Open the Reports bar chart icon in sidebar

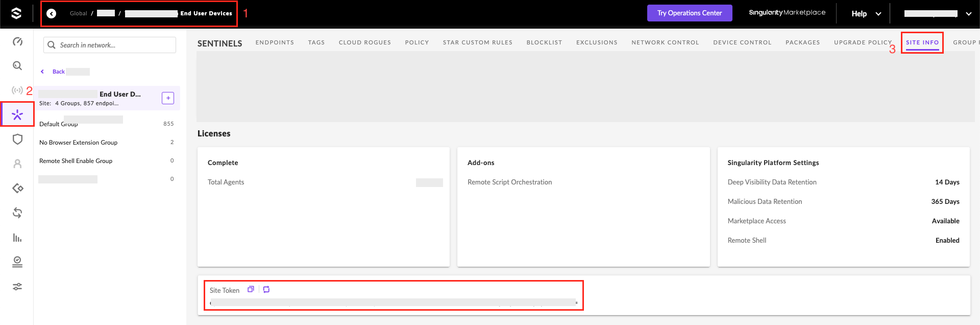point(17,238)
